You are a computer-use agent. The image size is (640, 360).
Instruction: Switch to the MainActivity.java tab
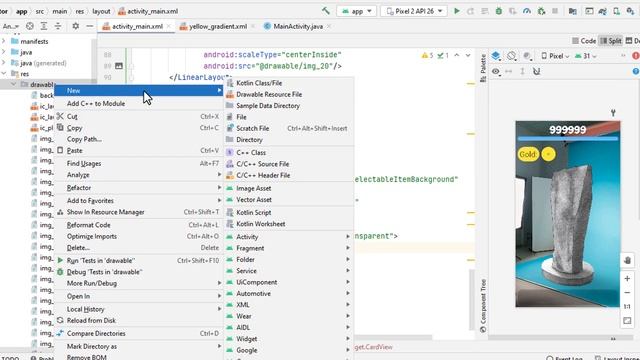click(298, 26)
